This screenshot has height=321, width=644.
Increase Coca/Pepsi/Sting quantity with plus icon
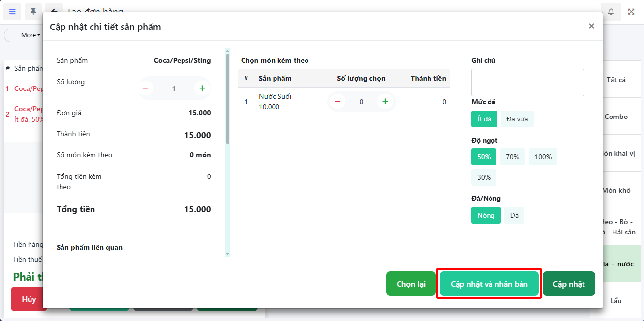coord(202,88)
